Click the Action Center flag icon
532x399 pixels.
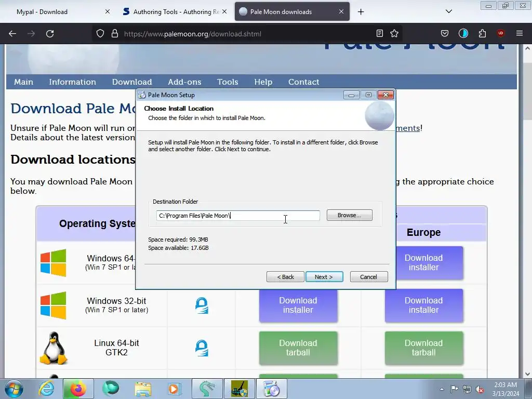[x=454, y=389]
